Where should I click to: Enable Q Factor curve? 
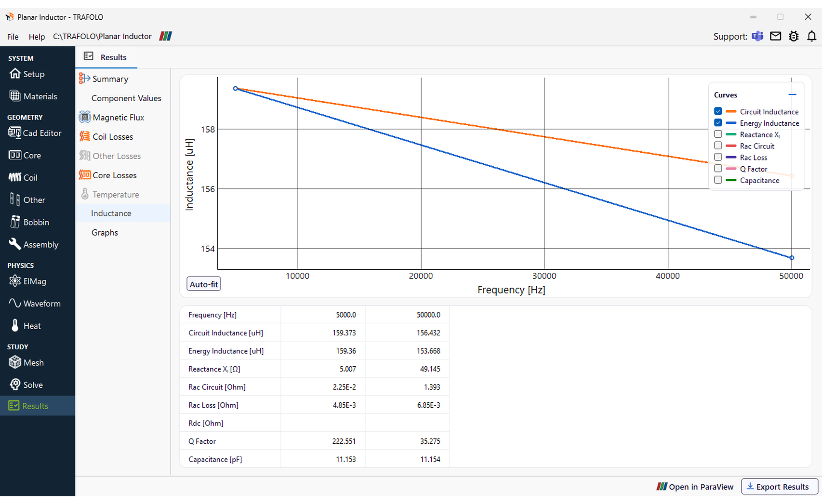pyautogui.click(x=718, y=169)
